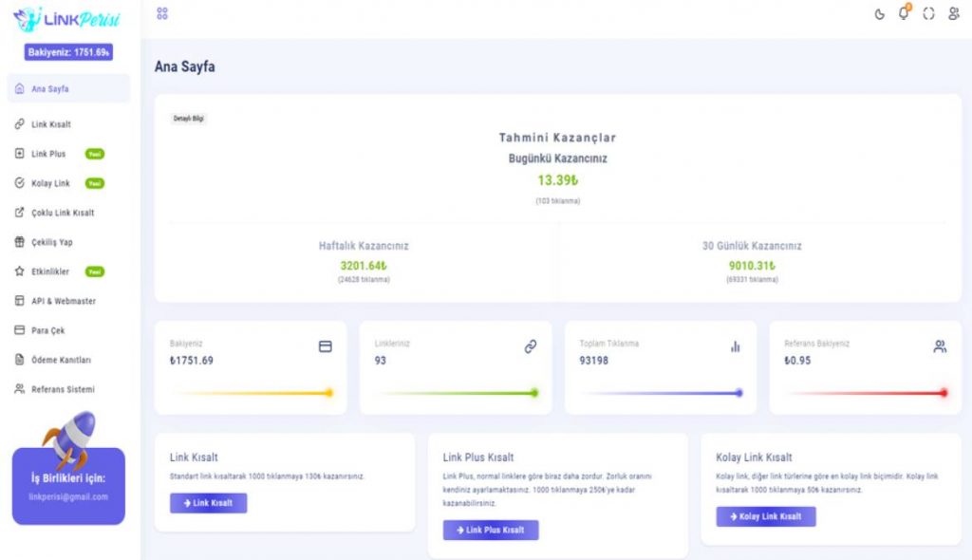This screenshot has width=972, height=560.
Task: Click the Para Çek card icon
Action: click(19, 330)
